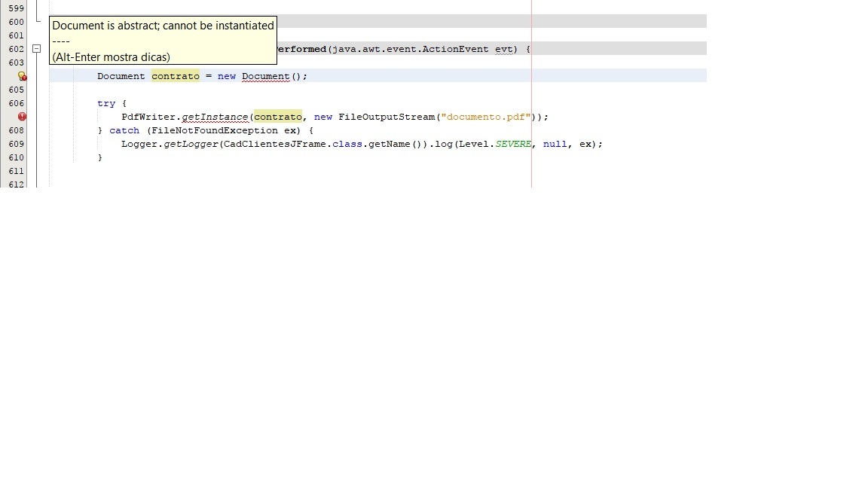Viewport: 868px width, 488px height.
Task: Click the lightbulb error hint icon
Action: point(22,76)
